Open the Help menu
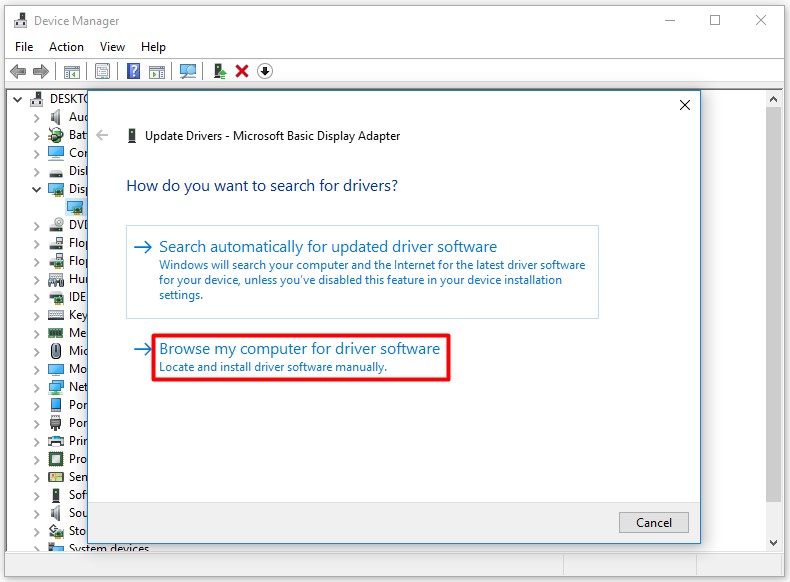The width and height of the screenshot is (790, 582). pyautogui.click(x=153, y=47)
